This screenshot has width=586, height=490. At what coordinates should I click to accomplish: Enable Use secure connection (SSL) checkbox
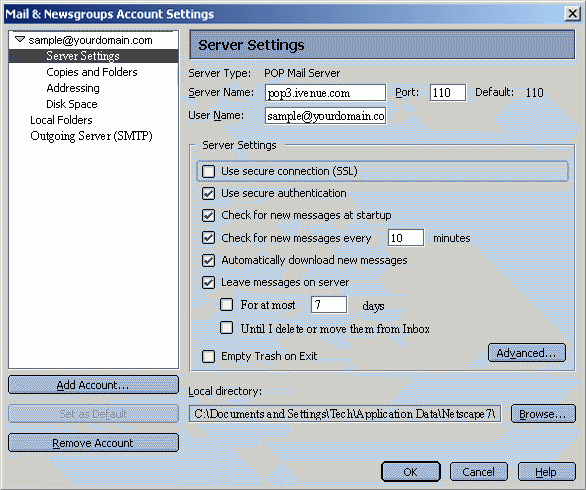pyautogui.click(x=209, y=172)
